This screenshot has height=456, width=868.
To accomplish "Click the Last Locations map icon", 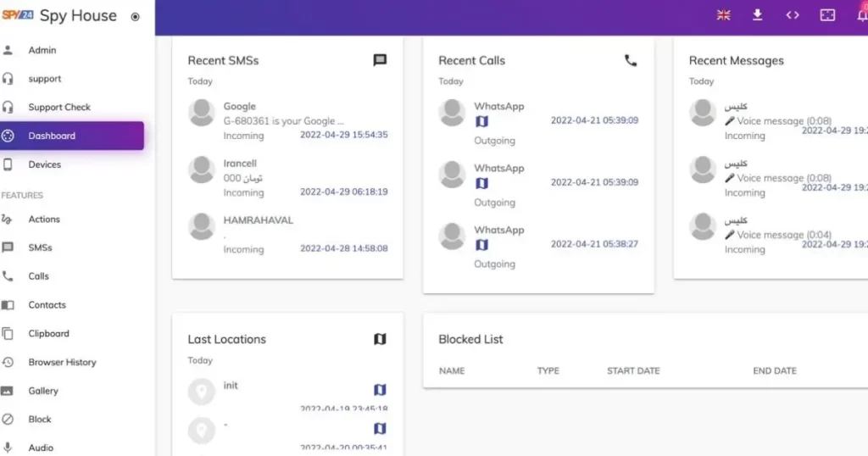I will coord(380,339).
